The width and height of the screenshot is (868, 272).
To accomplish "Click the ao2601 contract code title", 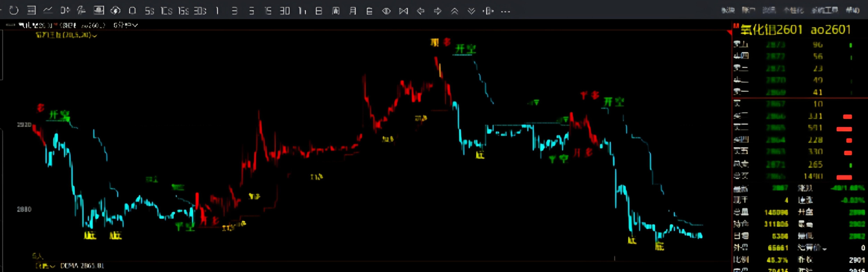I will click(831, 30).
